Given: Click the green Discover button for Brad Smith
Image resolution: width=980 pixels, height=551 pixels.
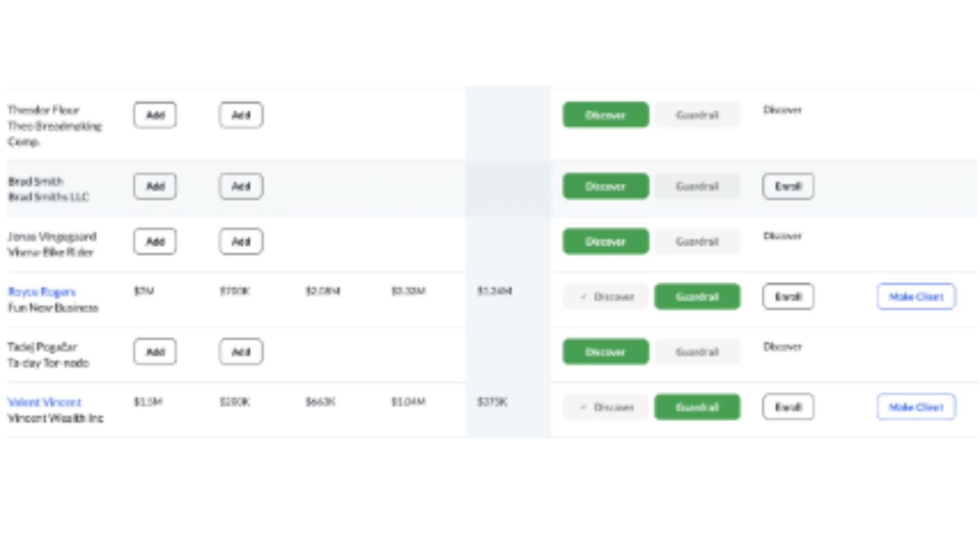Looking at the screenshot, I should (x=605, y=186).
